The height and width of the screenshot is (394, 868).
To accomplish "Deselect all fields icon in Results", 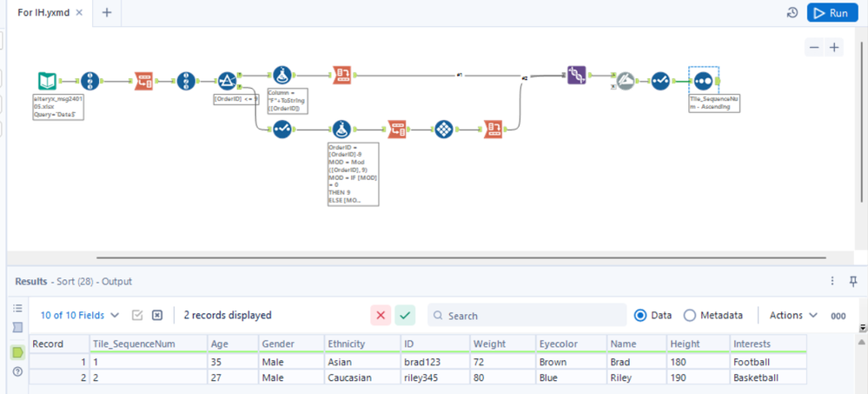I will 157,316.
